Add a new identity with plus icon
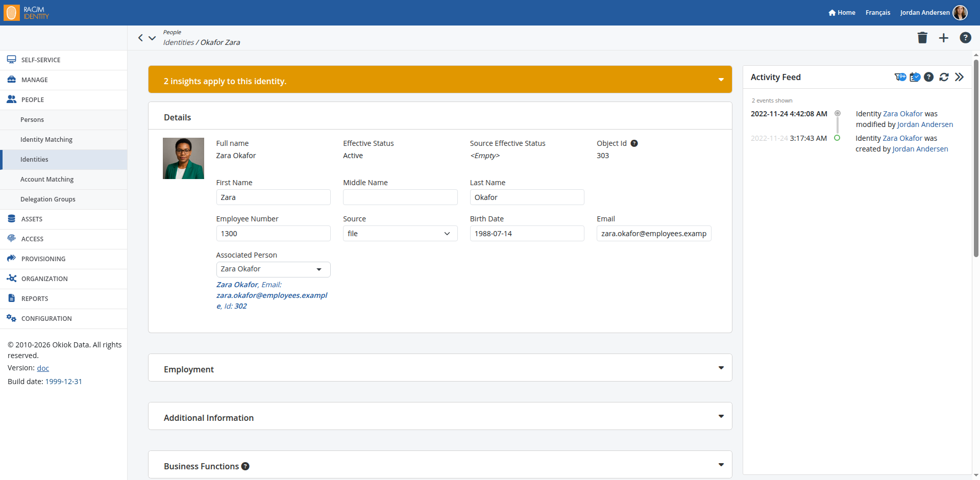The height and width of the screenshot is (480, 980). click(x=944, y=38)
